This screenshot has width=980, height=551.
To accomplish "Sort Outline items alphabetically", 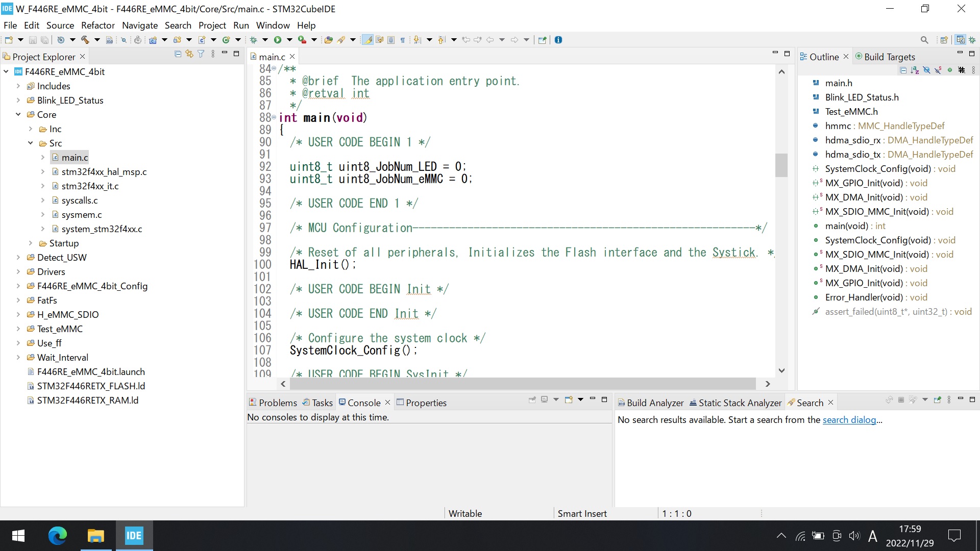I will pos(915,70).
